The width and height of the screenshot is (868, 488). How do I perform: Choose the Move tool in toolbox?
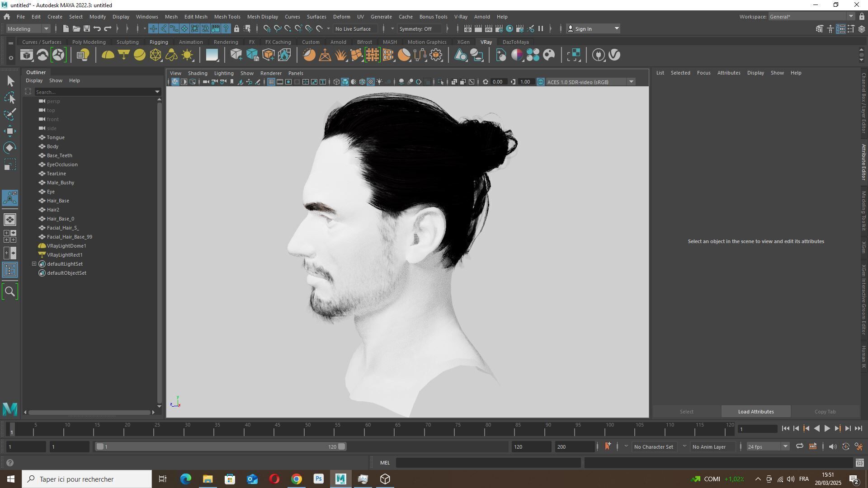click(10, 131)
